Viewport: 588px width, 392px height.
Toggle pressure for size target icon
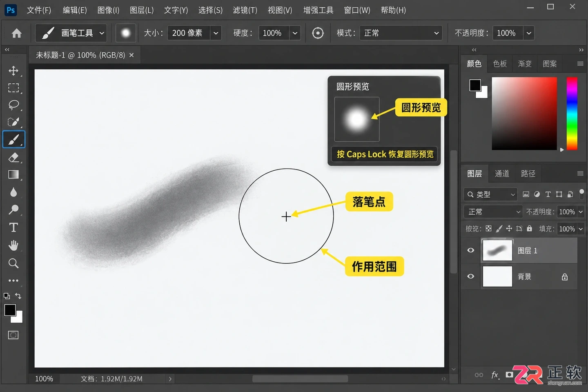click(x=318, y=33)
